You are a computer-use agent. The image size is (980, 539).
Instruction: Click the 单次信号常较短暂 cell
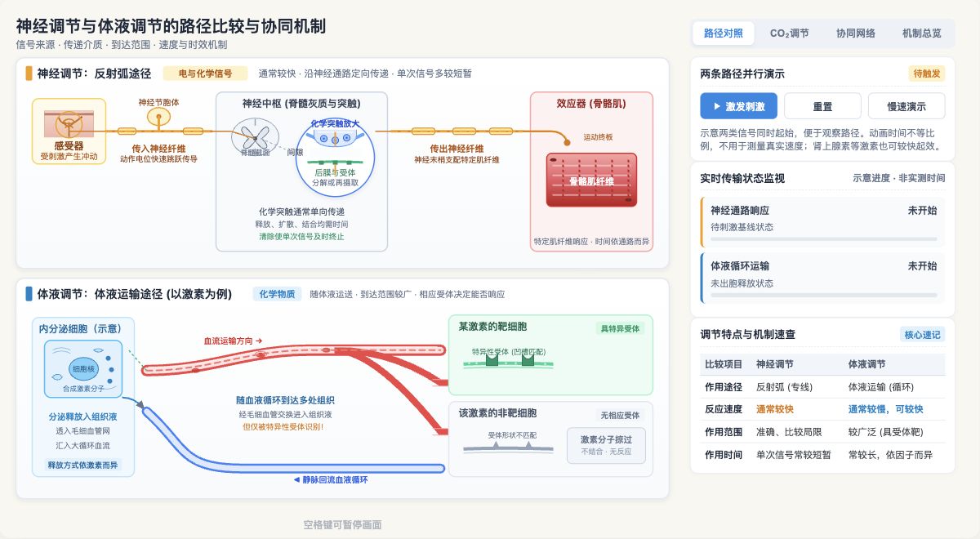coord(794,454)
